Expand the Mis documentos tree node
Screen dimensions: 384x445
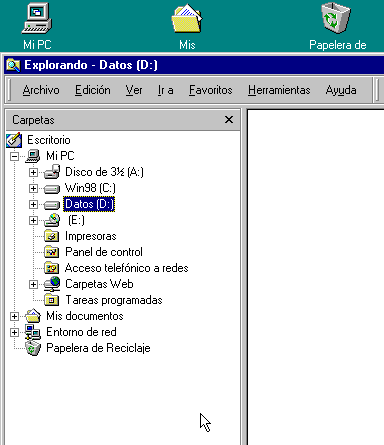[14, 316]
